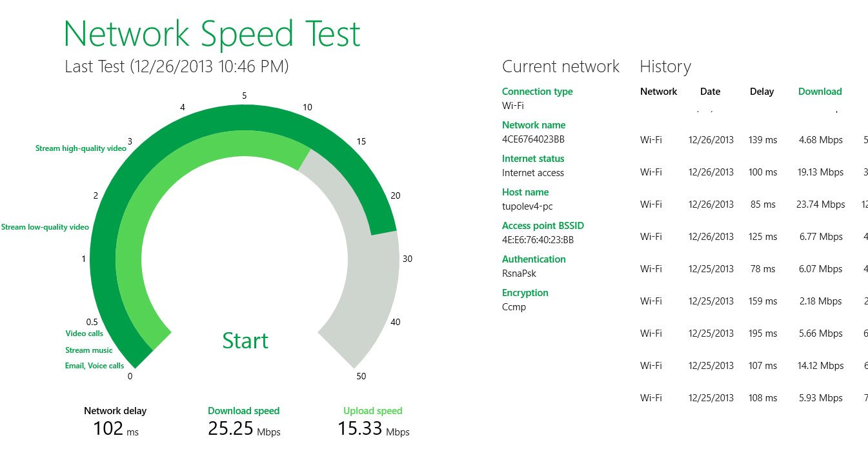Image resolution: width=868 pixels, height=458 pixels.
Task: Click the Email, Voice calls label
Action: pyautogui.click(x=94, y=366)
